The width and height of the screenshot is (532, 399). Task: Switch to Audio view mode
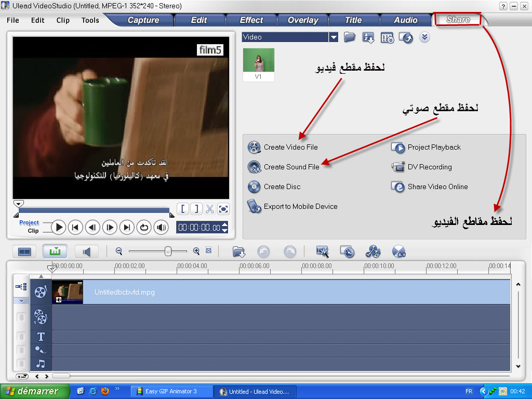[x=86, y=251]
